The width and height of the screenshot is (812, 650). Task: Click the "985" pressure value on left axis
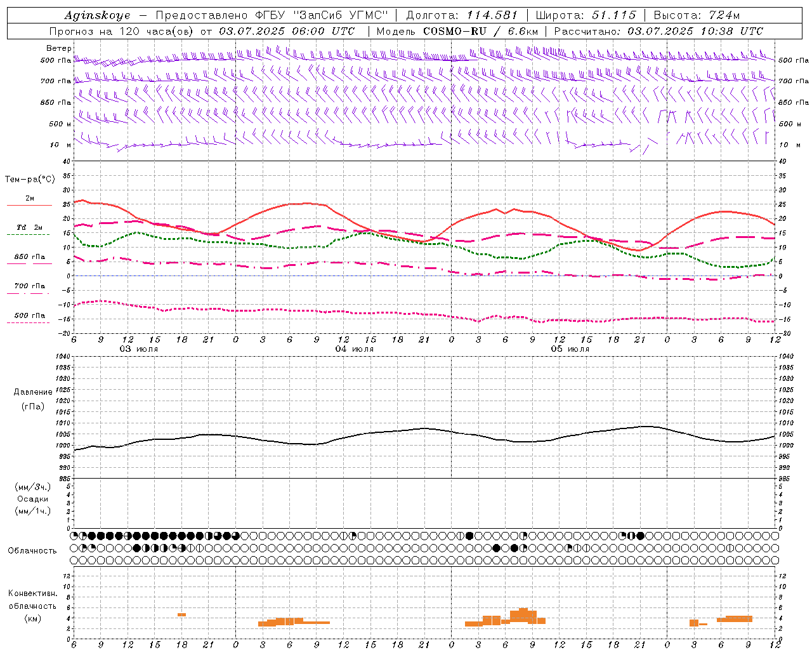coord(64,479)
